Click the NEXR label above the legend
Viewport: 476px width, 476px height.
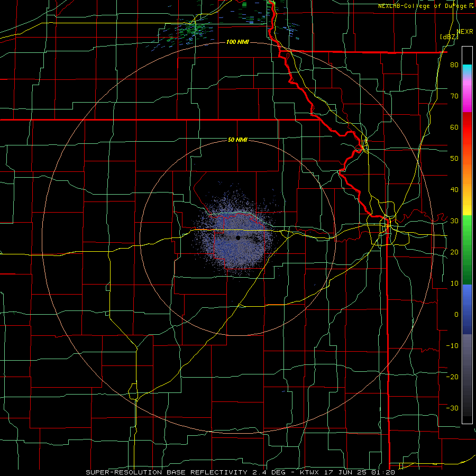[465, 32]
